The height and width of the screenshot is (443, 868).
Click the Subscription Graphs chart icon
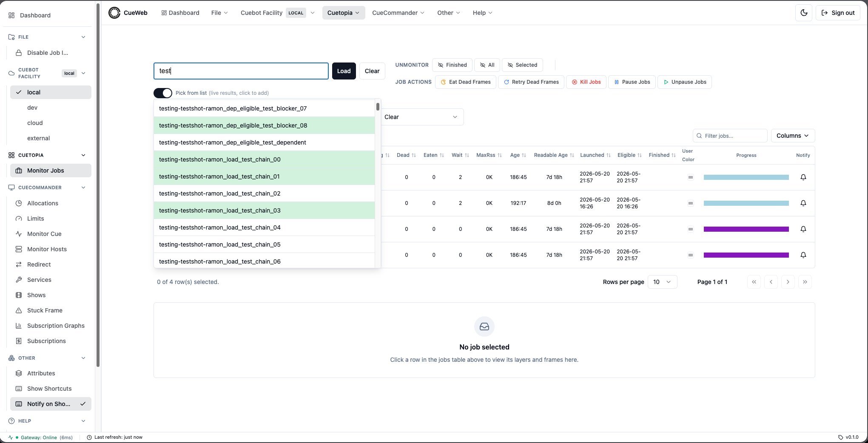click(x=19, y=326)
